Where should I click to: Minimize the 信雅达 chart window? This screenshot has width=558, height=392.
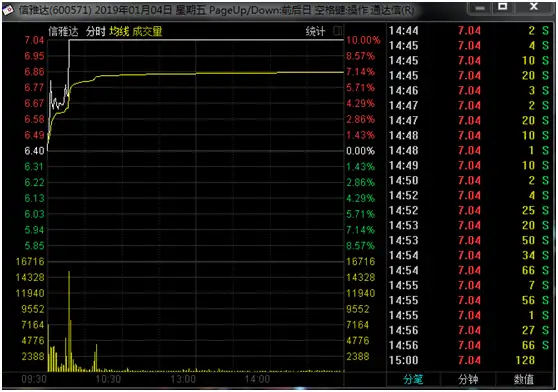(x=479, y=7)
